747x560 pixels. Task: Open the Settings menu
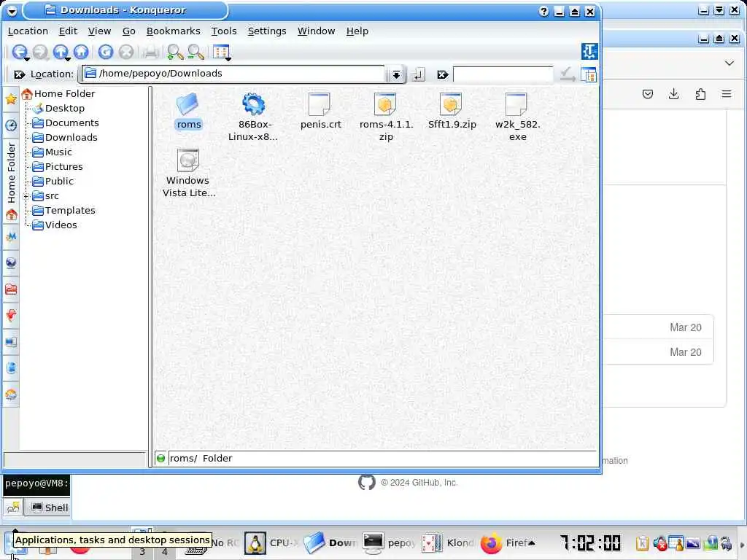tap(267, 31)
